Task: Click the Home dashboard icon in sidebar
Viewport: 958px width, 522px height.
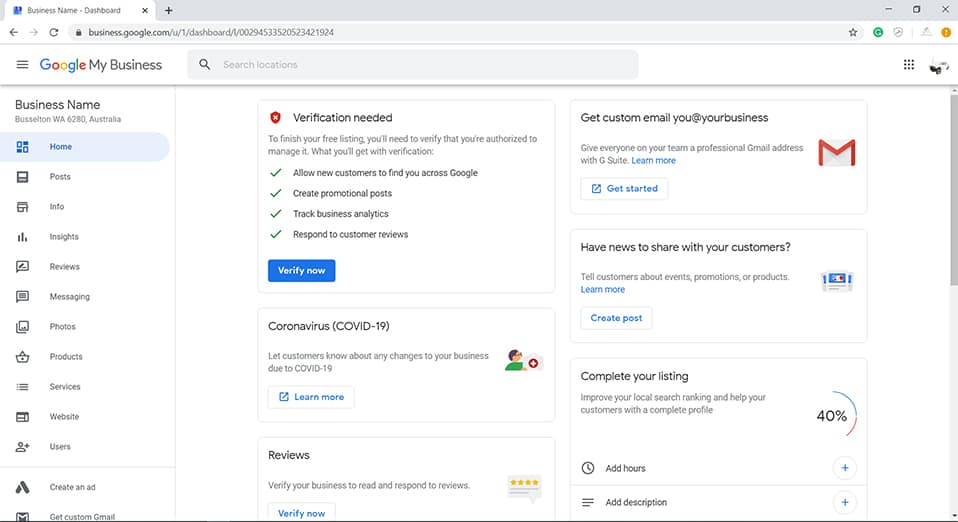Action: pos(23,147)
